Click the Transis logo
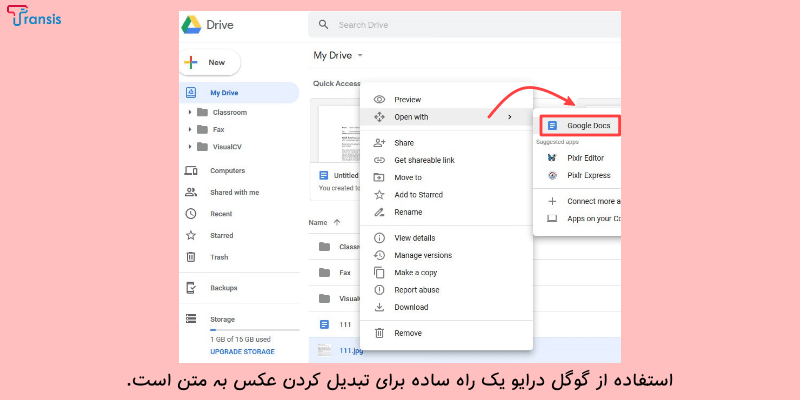 point(34,16)
